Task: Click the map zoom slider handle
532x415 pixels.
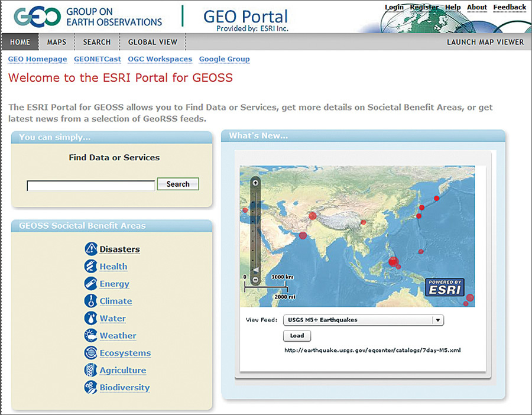Action: tap(256, 270)
